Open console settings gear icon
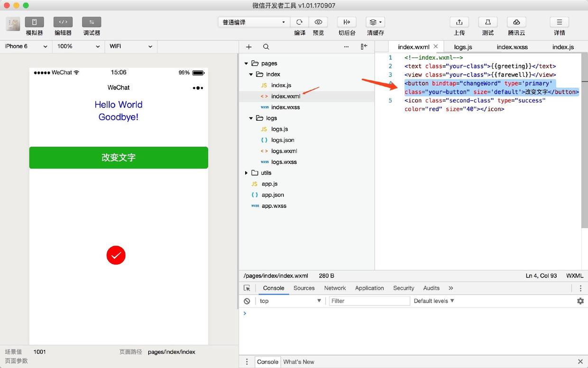588x368 pixels. click(580, 301)
